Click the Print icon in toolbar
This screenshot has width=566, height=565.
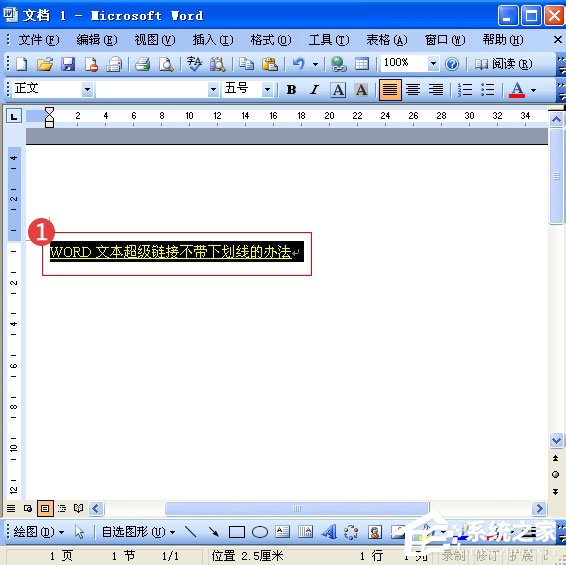[143, 64]
